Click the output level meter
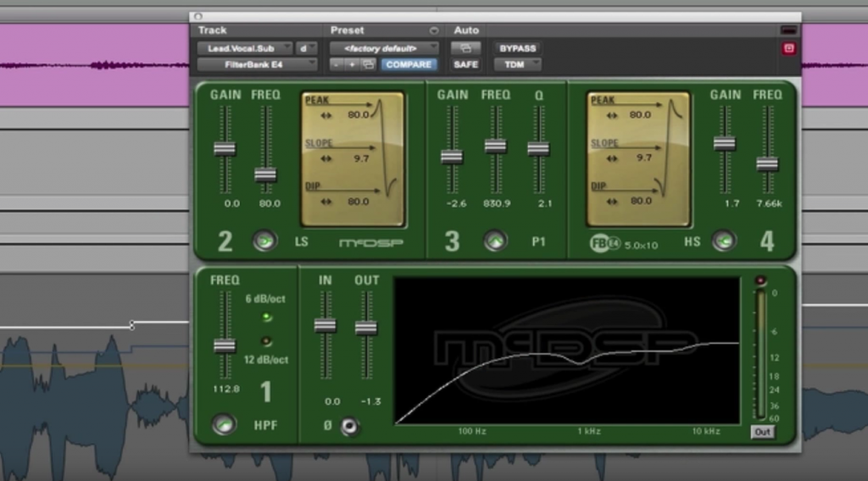Image resolution: width=868 pixels, height=481 pixels. tap(761, 355)
